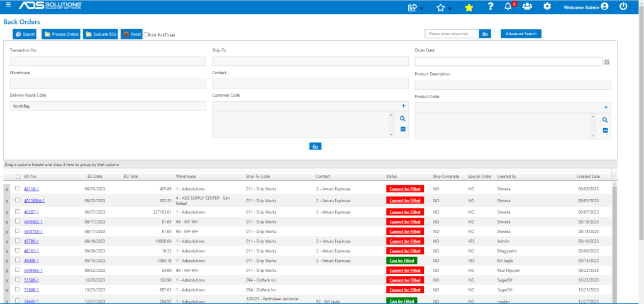This screenshot has height=304, width=644.
Task: Click the plus icon for Customer Code
Action: coord(403,106)
